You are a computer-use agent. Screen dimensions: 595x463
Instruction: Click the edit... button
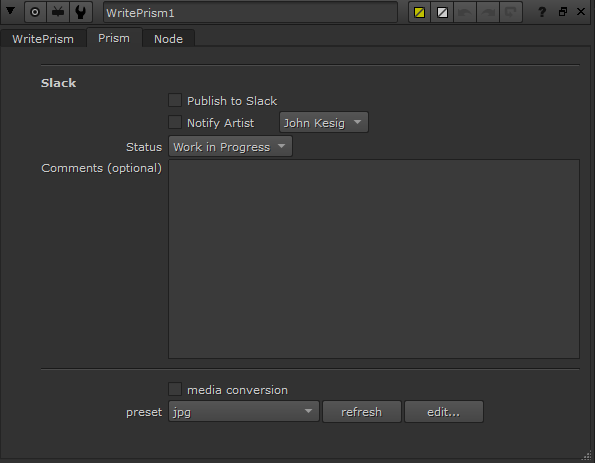coord(444,412)
